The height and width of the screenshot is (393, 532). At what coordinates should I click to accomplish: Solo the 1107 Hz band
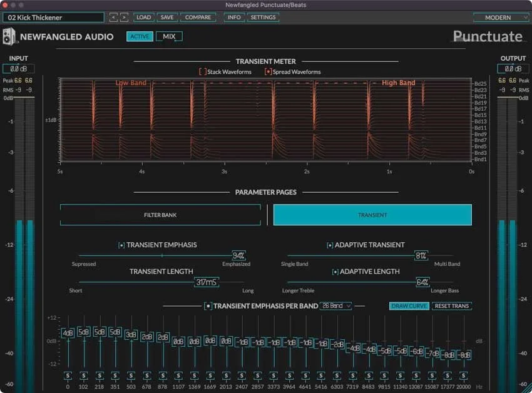tap(178, 375)
